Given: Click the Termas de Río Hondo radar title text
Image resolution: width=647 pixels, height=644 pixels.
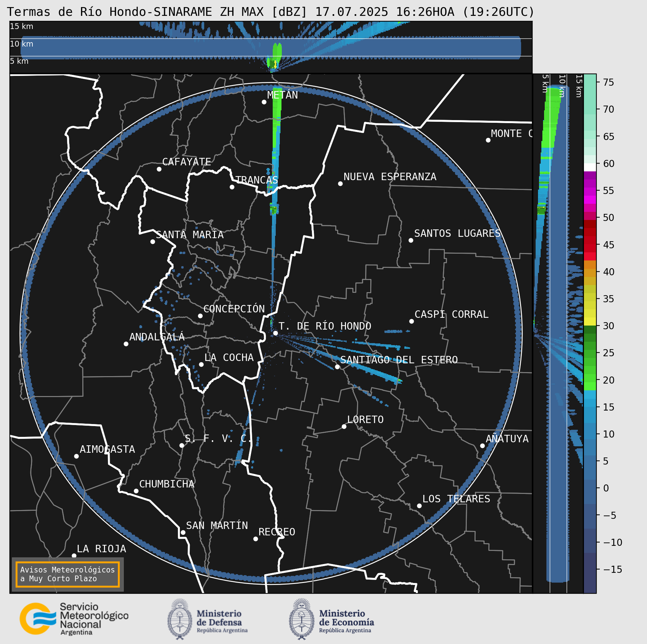Looking at the screenshot, I should (271, 12).
